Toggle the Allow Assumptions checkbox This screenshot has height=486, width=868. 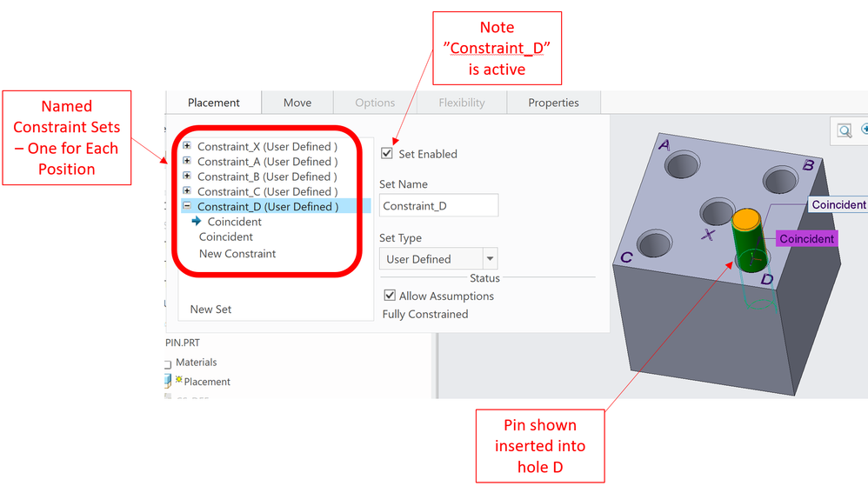click(390, 295)
